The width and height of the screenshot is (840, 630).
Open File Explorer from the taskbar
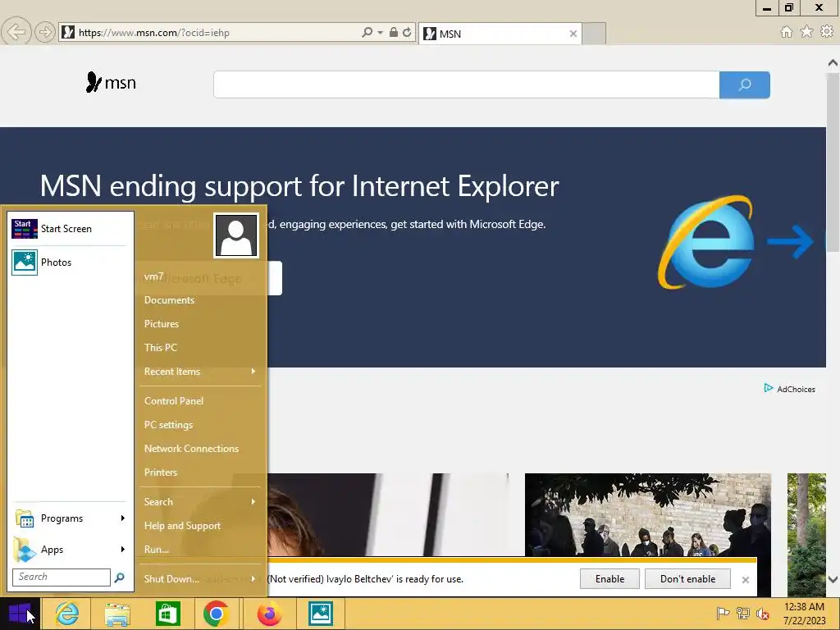tap(117, 614)
